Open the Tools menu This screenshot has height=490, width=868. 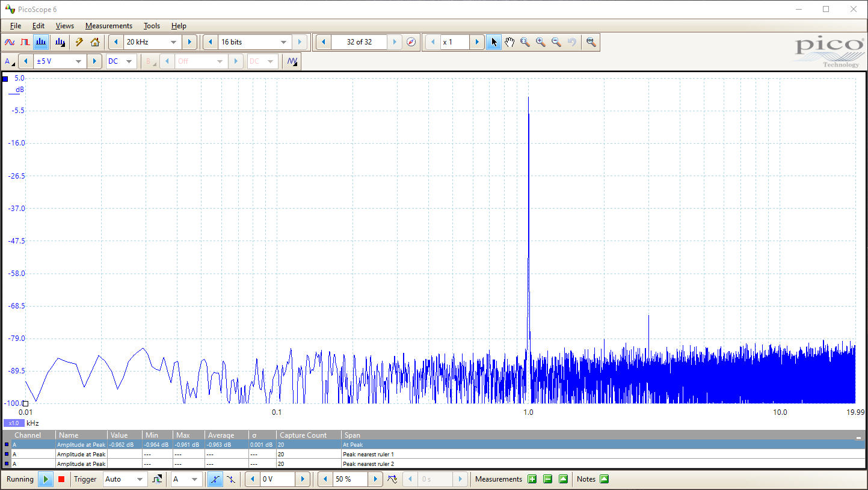pos(152,26)
